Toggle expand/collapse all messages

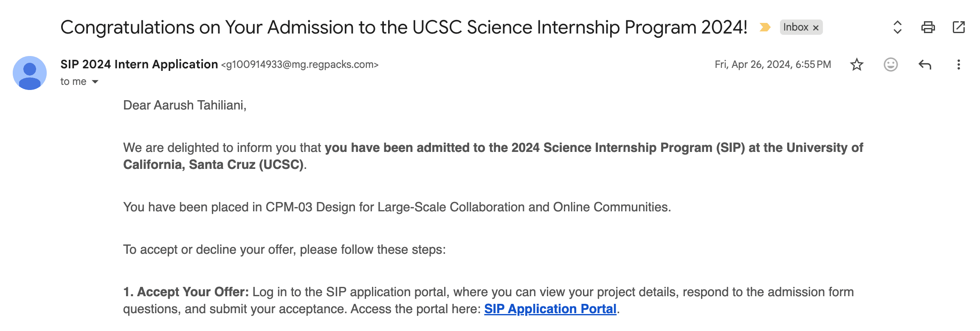897,27
